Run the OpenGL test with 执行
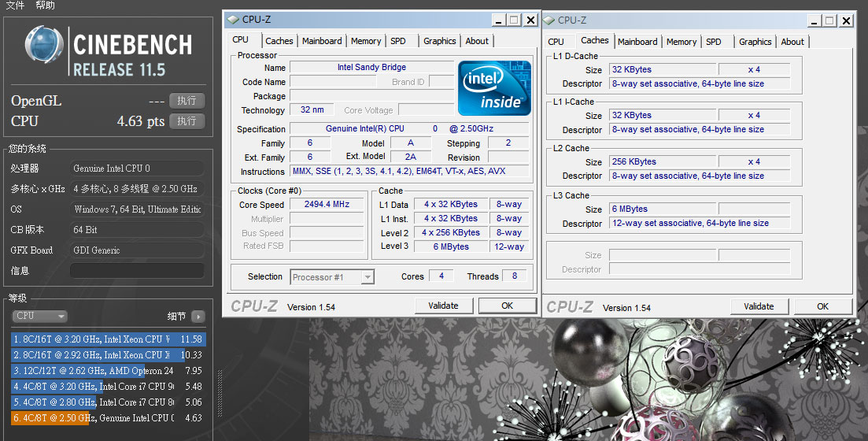This screenshot has height=441, width=868. 187,100
